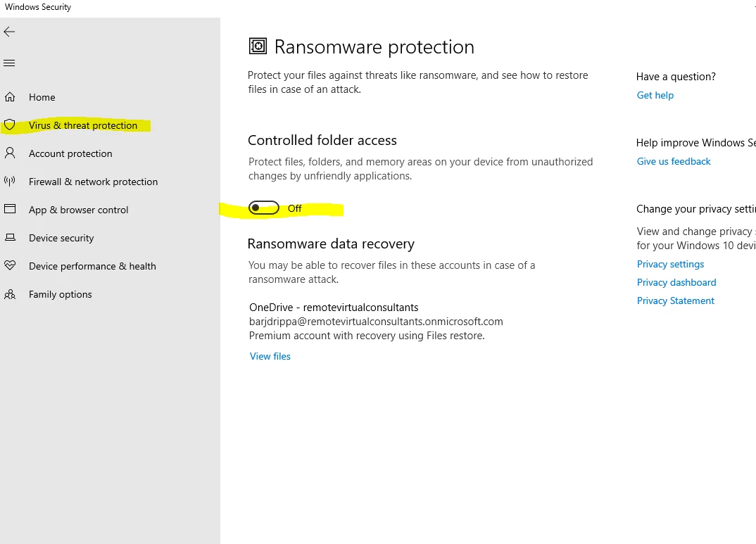Select Device security page
Viewport: 756px width, 544px height.
pyautogui.click(x=61, y=238)
